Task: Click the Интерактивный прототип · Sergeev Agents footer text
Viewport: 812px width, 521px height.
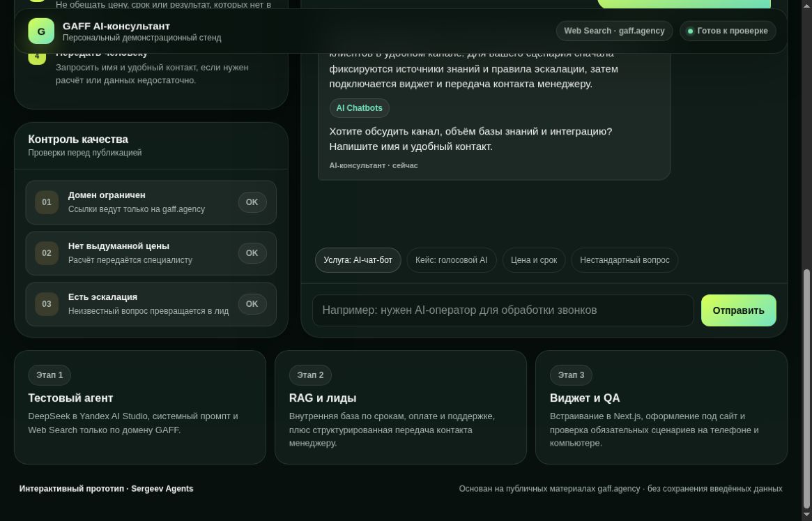Action: click(x=106, y=488)
